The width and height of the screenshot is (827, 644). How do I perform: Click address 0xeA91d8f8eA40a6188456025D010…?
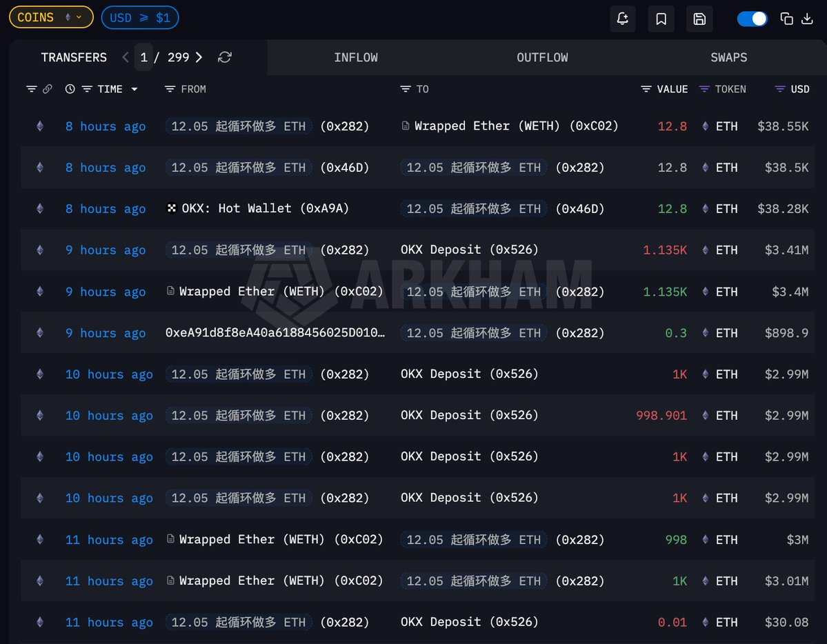tap(275, 333)
